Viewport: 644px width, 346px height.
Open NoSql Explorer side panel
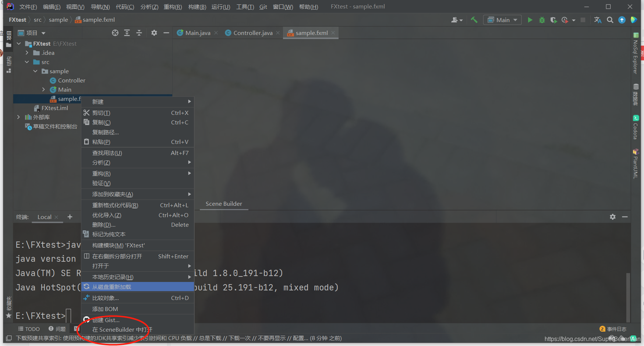(636, 54)
